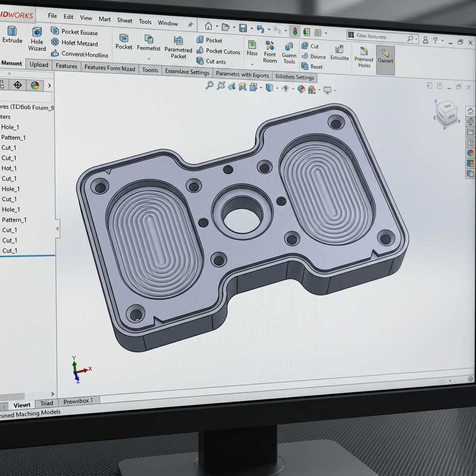
Task: Collapse the feature tree panel handle
Action: click(x=57, y=229)
